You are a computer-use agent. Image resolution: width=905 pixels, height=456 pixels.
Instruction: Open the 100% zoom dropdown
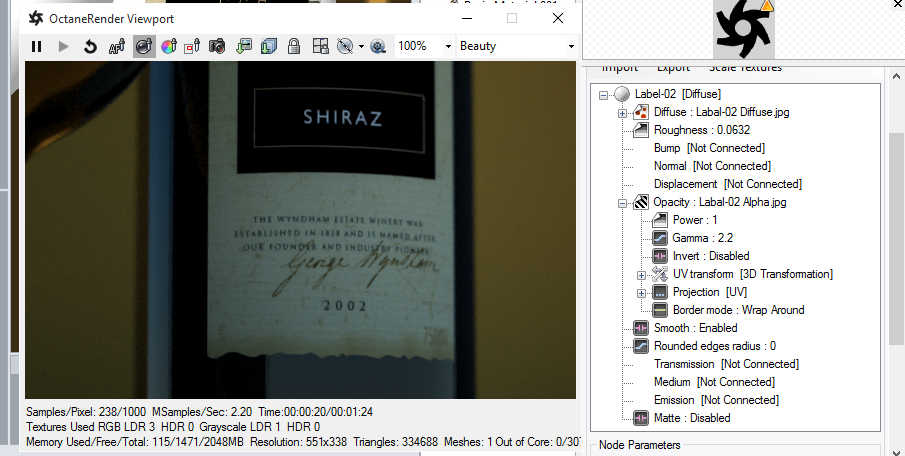pyautogui.click(x=448, y=46)
